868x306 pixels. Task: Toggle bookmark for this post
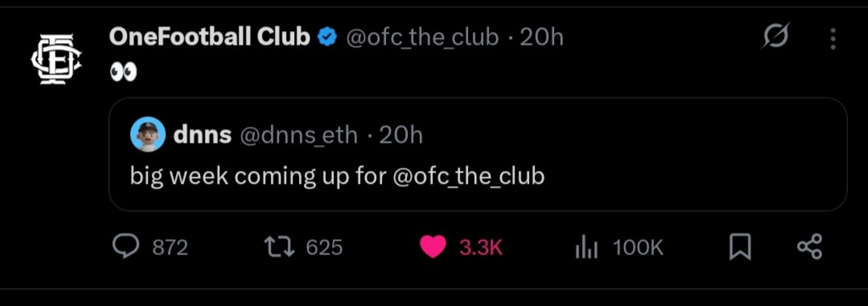(x=740, y=247)
